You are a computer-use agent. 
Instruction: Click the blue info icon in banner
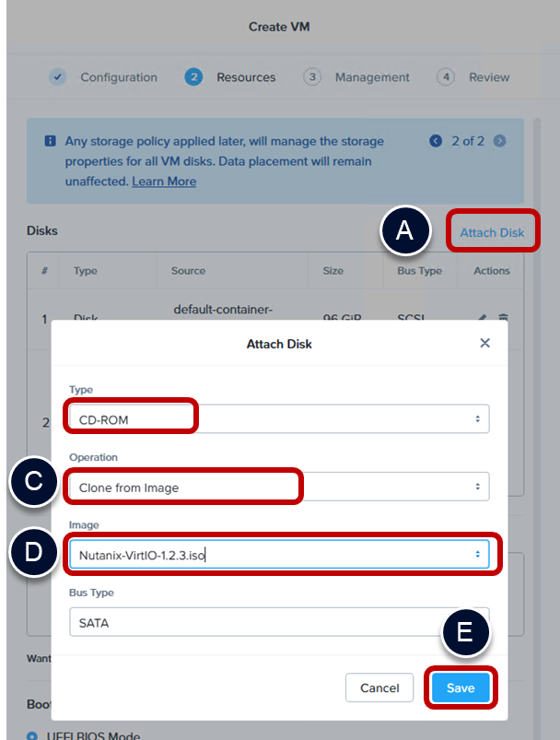[50, 141]
